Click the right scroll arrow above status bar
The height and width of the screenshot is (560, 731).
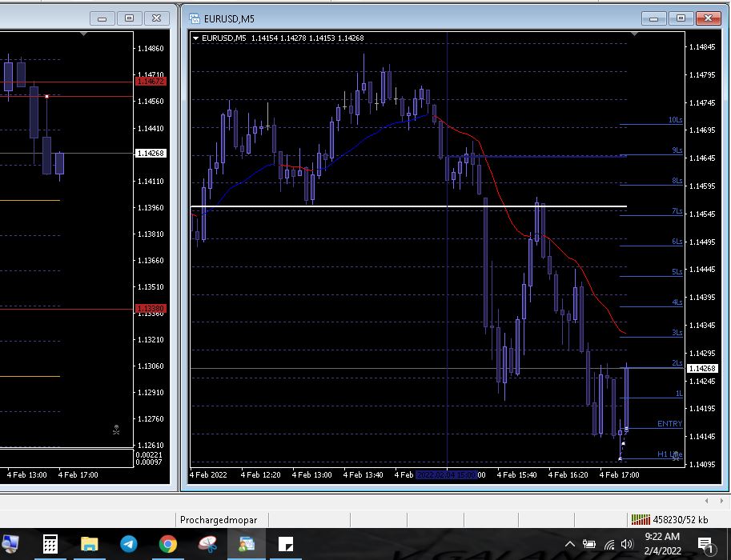click(x=721, y=500)
